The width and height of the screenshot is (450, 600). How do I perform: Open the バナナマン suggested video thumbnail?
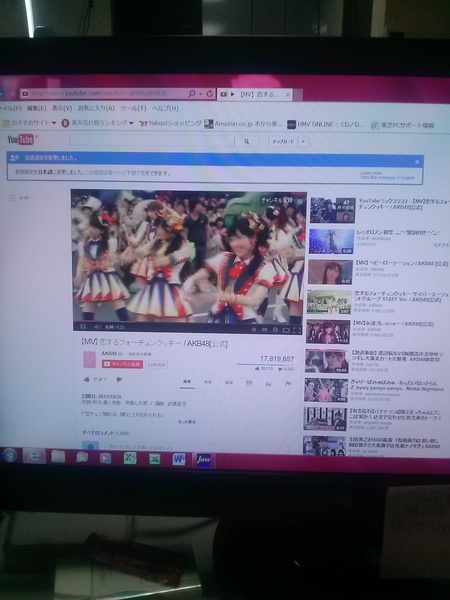click(325, 419)
